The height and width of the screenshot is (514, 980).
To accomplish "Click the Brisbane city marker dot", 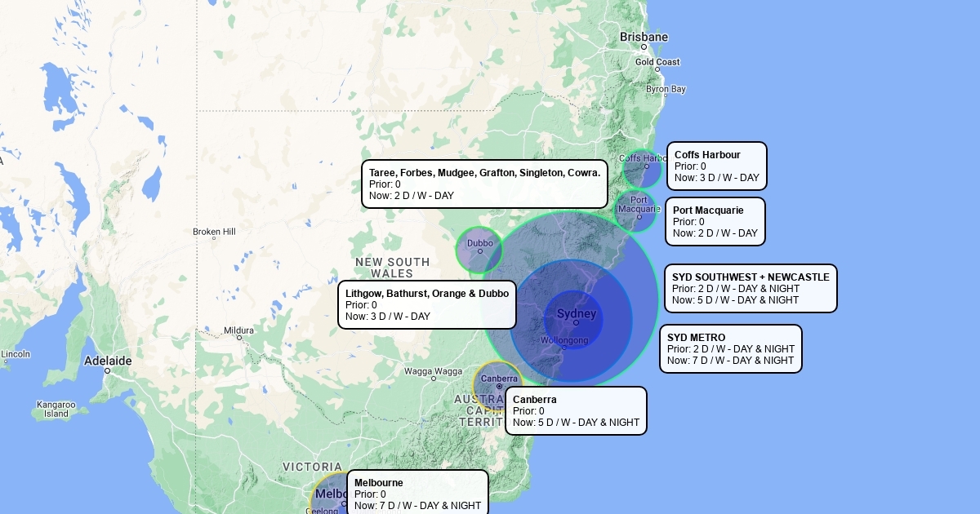I will 644,47.
